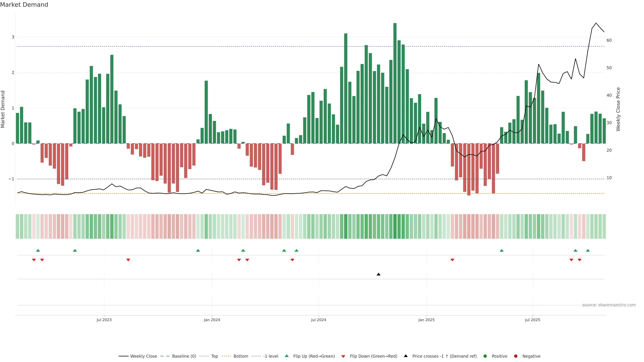644x362 pixels.
Task: Click the Weekly Close Price axis title
Action: (618, 109)
